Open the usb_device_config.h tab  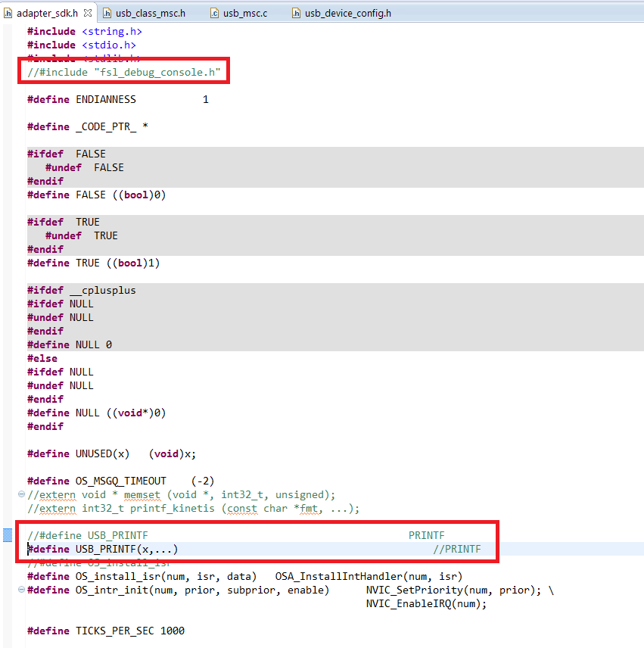point(348,13)
